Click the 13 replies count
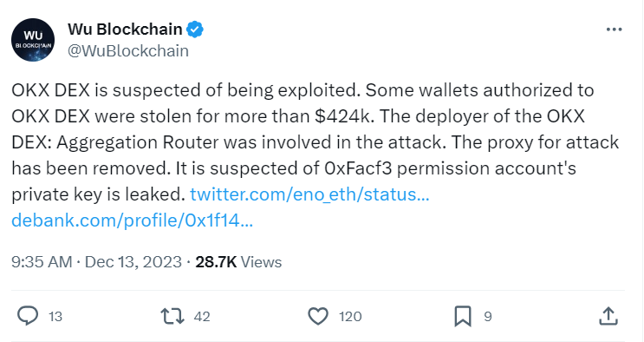This screenshot has height=342, width=644. 55,317
